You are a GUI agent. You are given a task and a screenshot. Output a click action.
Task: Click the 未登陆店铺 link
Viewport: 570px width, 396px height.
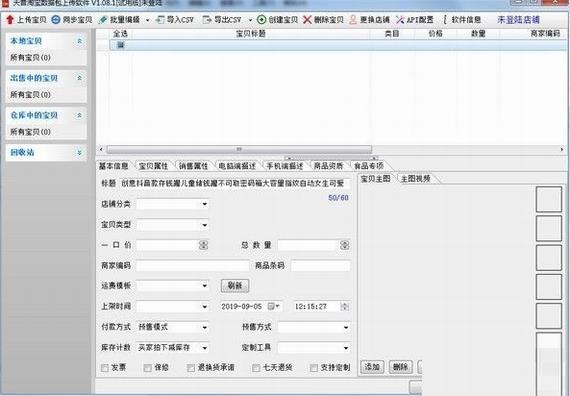(x=518, y=20)
